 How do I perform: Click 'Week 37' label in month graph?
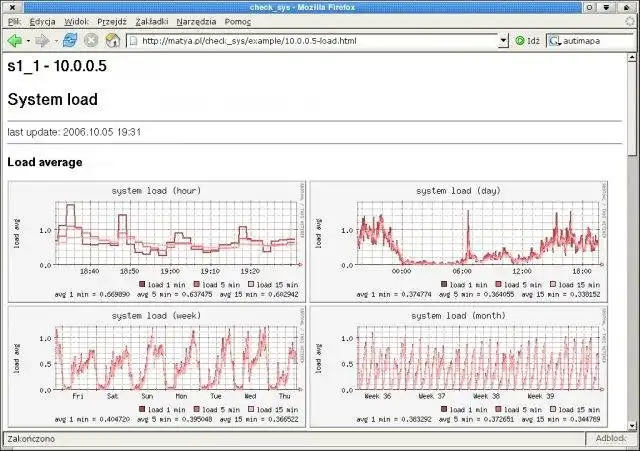tap(432, 396)
